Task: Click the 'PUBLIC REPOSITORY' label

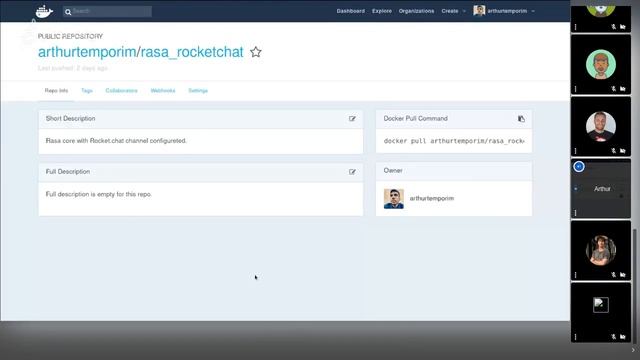Action: (70, 36)
